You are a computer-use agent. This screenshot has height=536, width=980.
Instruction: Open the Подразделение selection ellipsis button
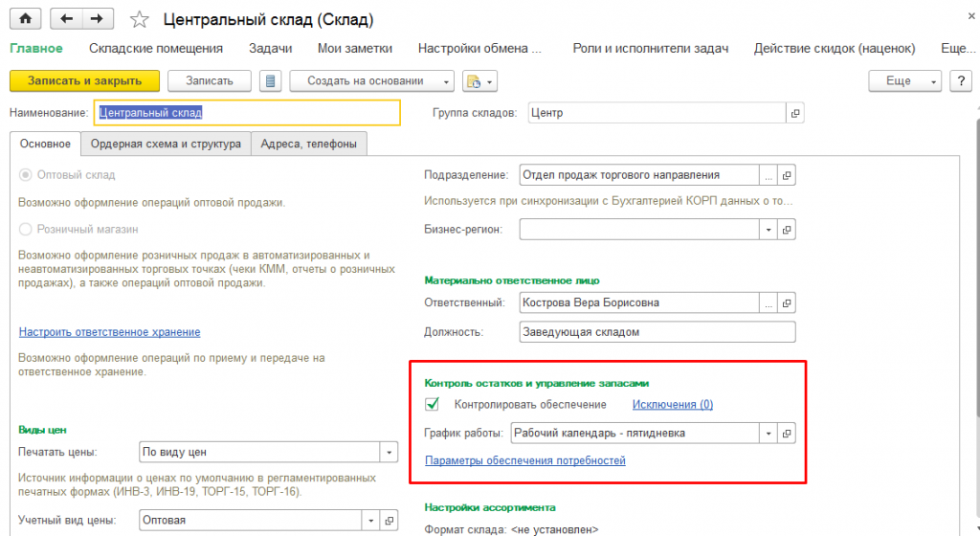point(768,175)
